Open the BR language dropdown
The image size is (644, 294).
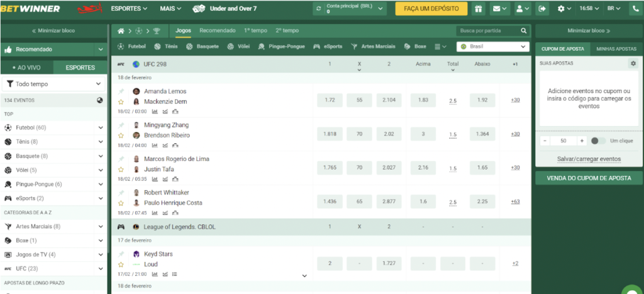tap(614, 8)
